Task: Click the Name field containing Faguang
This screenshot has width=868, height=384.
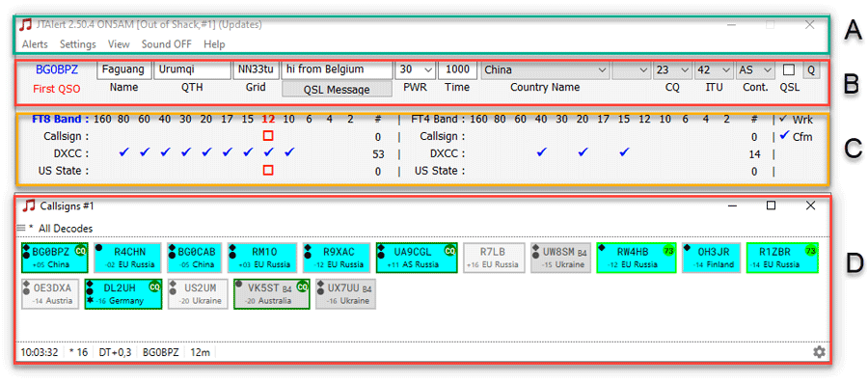Action: (123, 69)
